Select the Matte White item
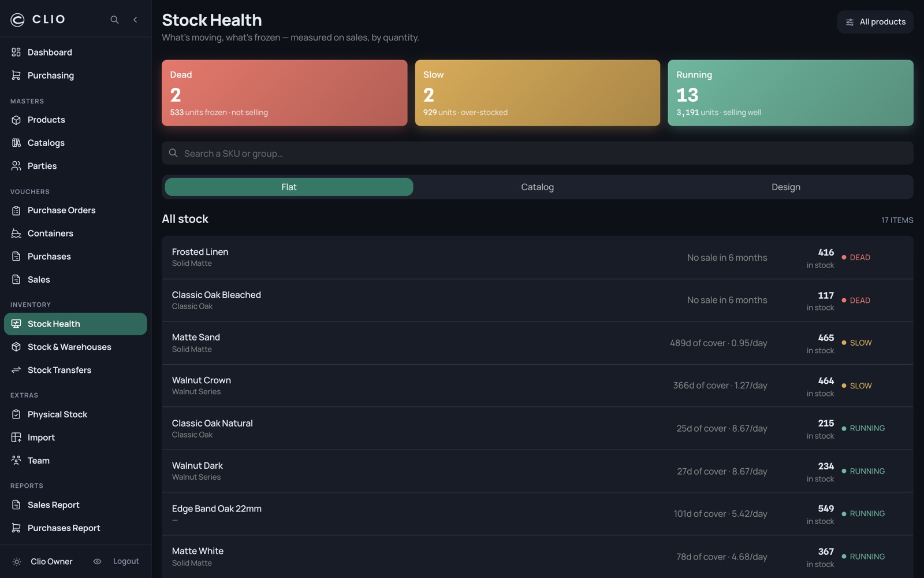Viewport: 924px width, 578px height. click(x=537, y=557)
